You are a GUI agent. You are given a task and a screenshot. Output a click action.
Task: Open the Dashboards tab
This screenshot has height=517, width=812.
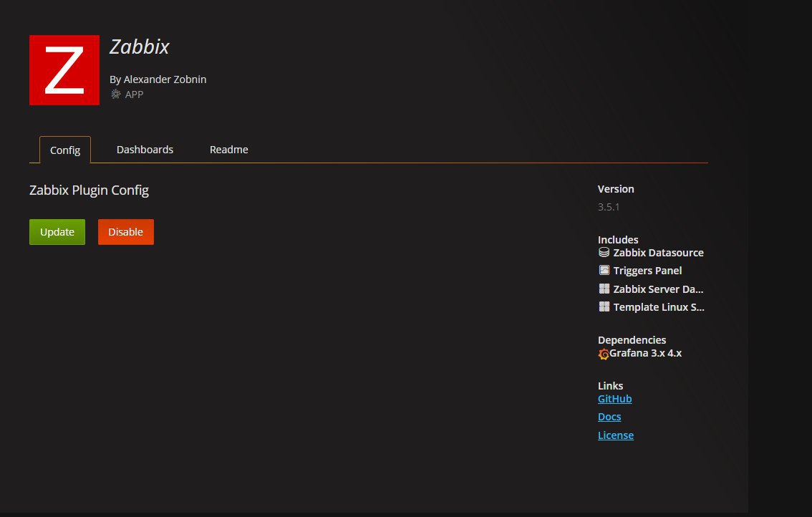click(x=145, y=149)
